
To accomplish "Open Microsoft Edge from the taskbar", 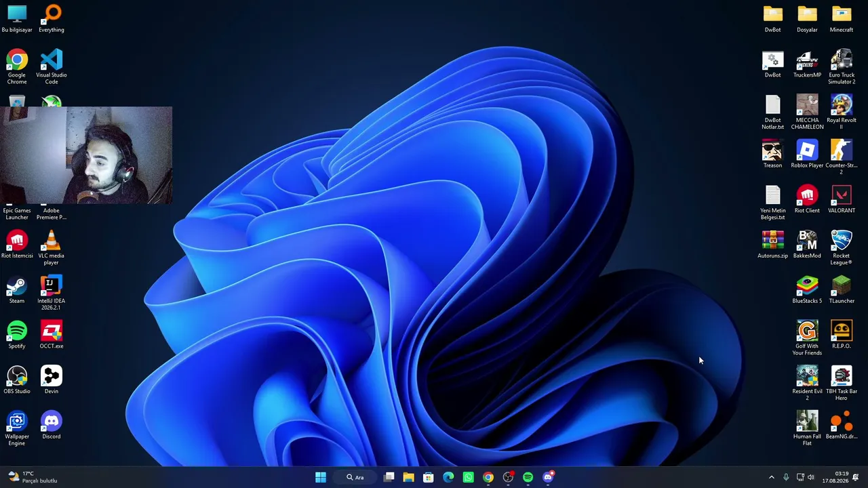I will 448,477.
